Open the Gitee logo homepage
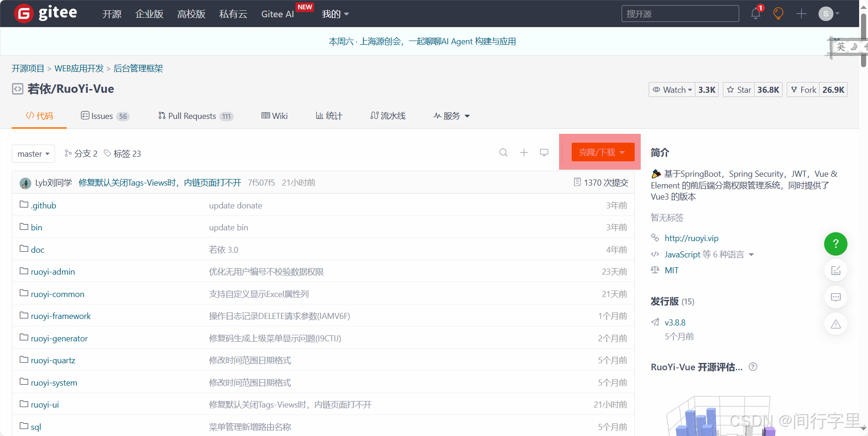 click(46, 13)
